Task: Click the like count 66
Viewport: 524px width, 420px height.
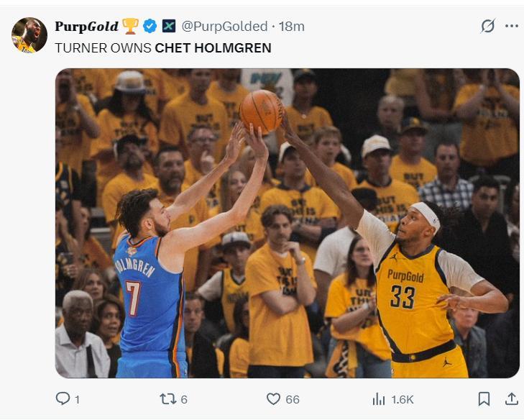Action: [x=293, y=399]
